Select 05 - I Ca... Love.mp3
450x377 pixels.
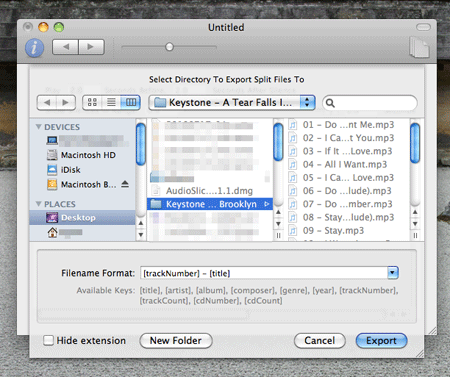pos(348,178)
